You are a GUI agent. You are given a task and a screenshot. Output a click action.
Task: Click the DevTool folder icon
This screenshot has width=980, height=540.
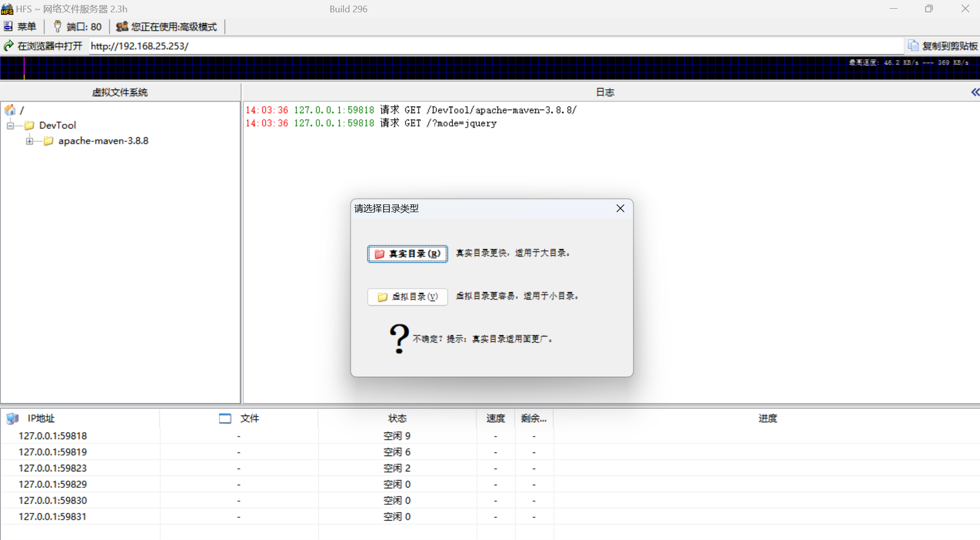point(30,126)
